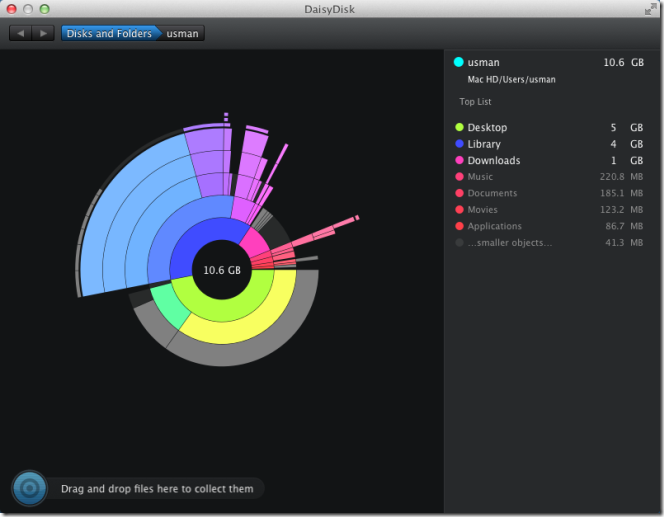The width and height of the screenshot is (664, 517).
Task: Click the back navigation arrow
Action: pyautogui.click(x=21, y=33)
